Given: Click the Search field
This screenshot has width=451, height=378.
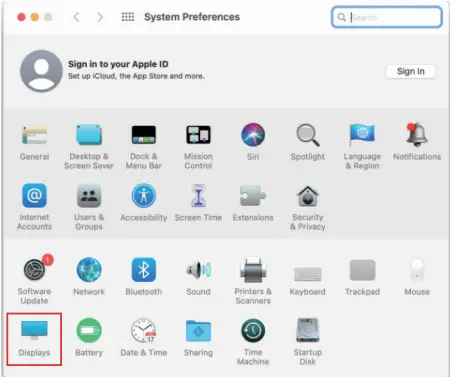Looking at the screenshot, I should pos(387,17).
